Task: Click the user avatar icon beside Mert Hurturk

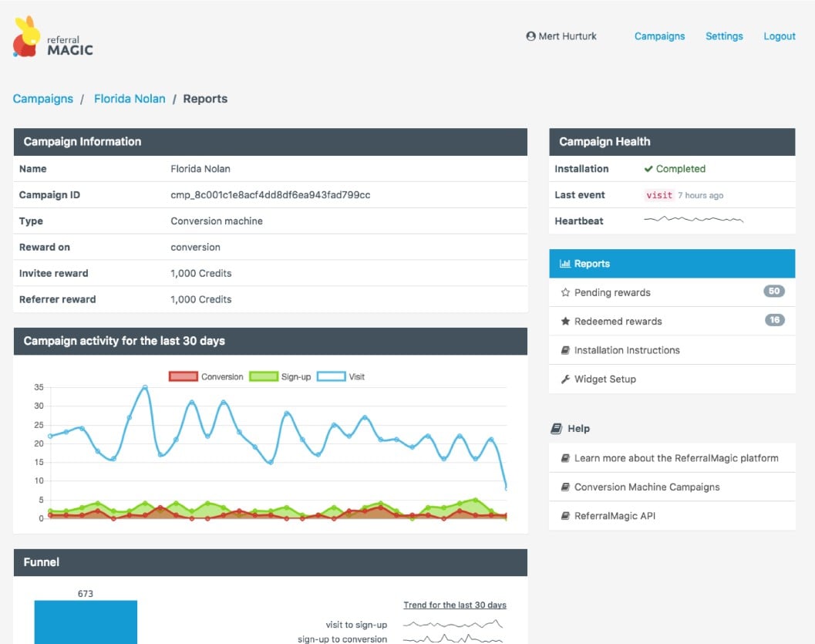Action: [530, 36]
